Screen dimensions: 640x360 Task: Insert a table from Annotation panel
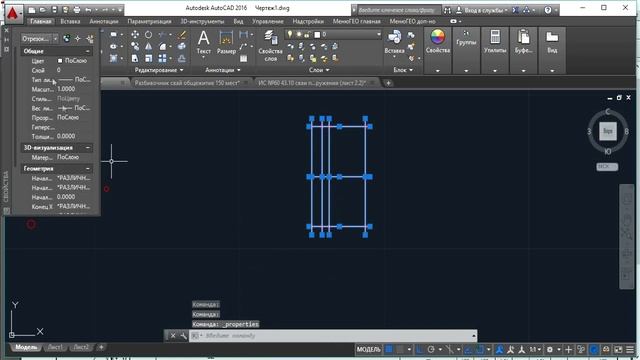point(244,58)
